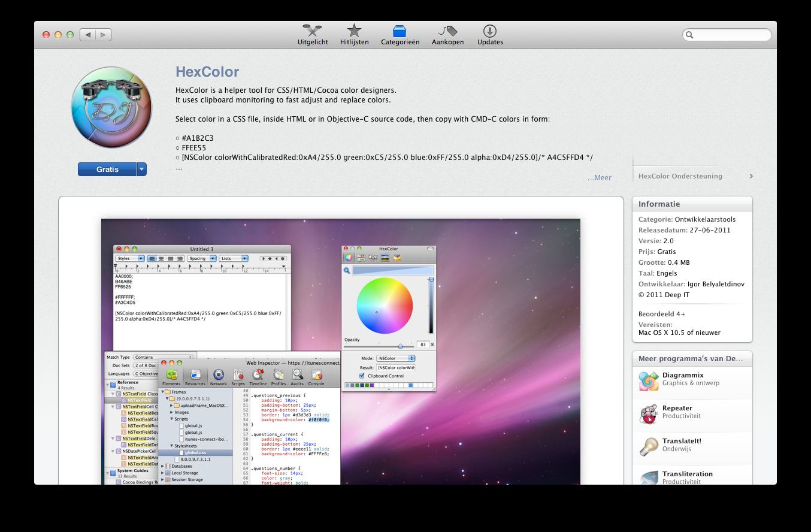Click the Gratis download button
This screenshot has height=532, width=811.
click(x=107, y=170)
